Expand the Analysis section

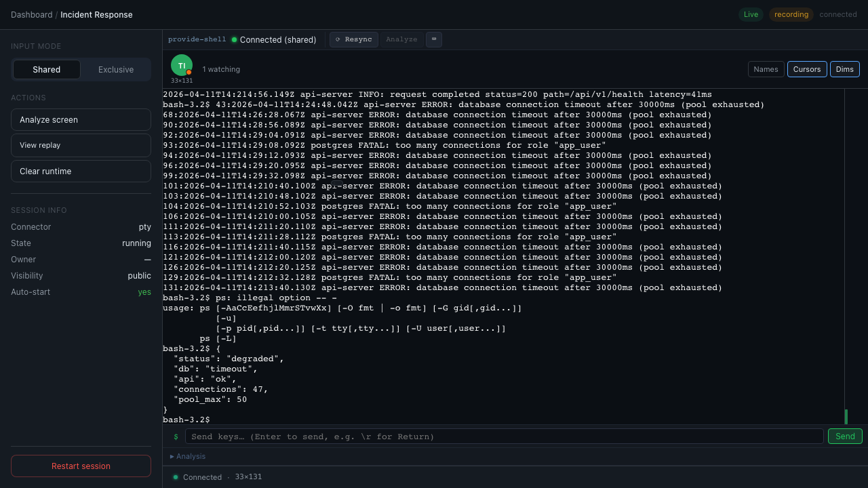[x=188, y=456]
